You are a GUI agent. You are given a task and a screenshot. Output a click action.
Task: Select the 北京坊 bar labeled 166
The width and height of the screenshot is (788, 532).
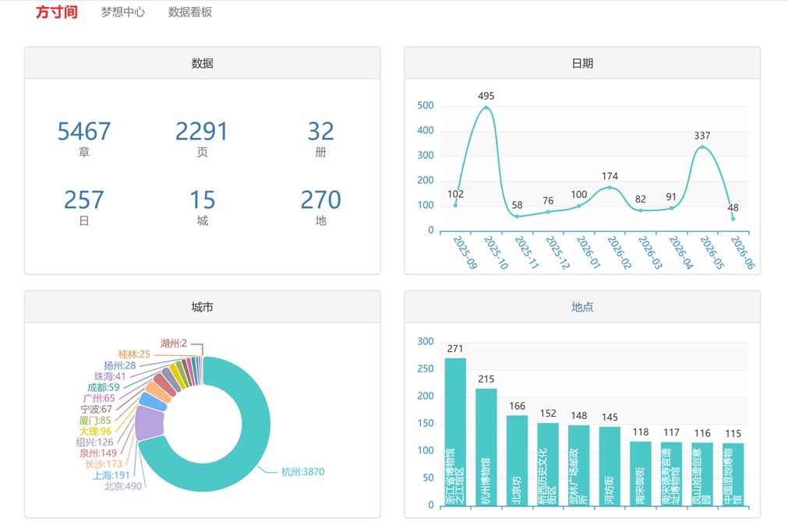click(517, 460)
